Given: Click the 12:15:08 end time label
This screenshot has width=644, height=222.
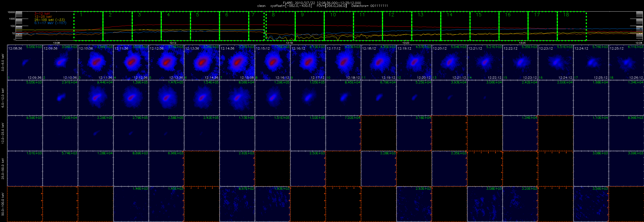Looking at the screenshot, I should pos(247,78).
